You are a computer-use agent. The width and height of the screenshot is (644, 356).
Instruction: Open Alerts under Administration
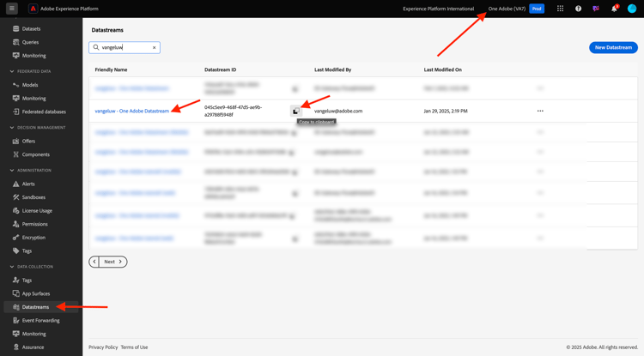[x=28, y=184]
